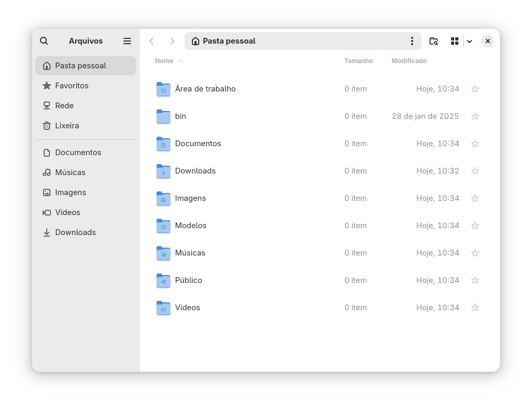Go back using the left arrow
The width and height of the screenshot is (532, 407).
pyautogui.click(x=152, y=40)
